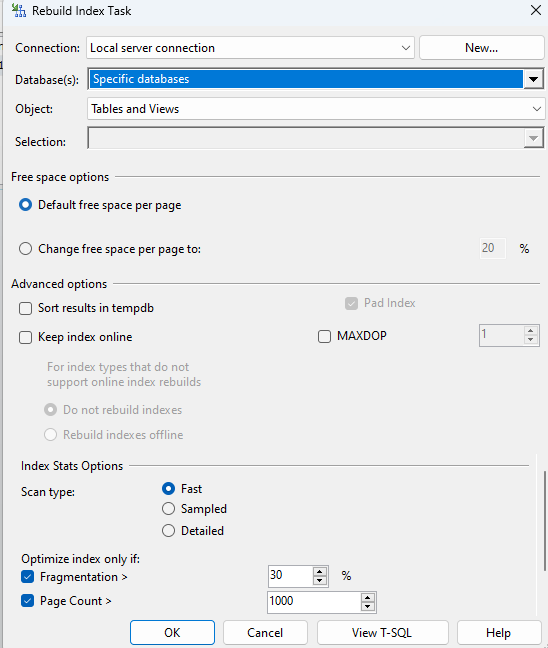Decrease Page Count with down arrow

tap(367, 607)
